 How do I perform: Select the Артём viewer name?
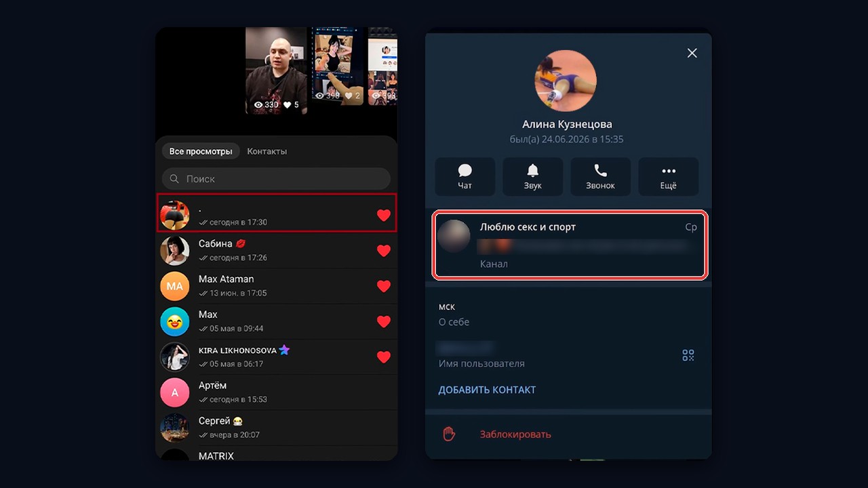coord(212,385)
